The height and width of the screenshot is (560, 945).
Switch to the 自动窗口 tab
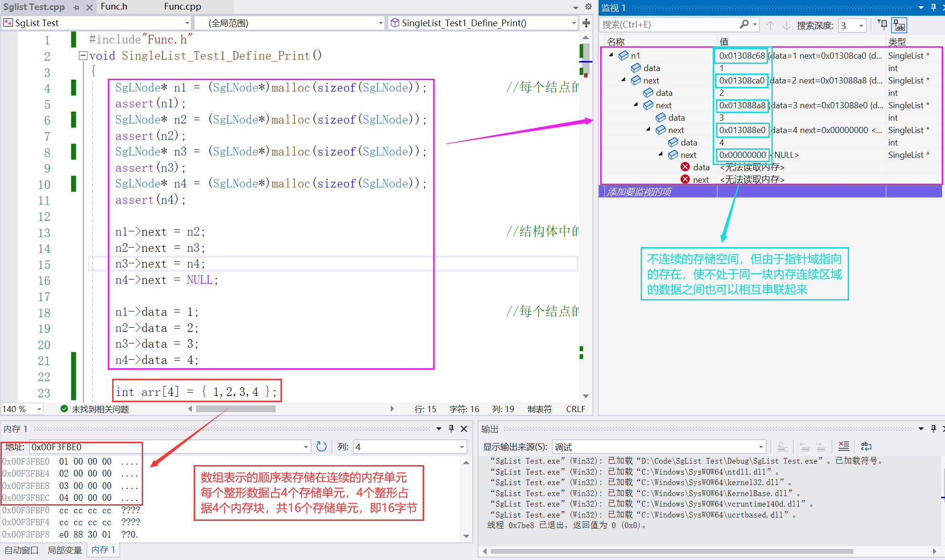pos(21,550)
